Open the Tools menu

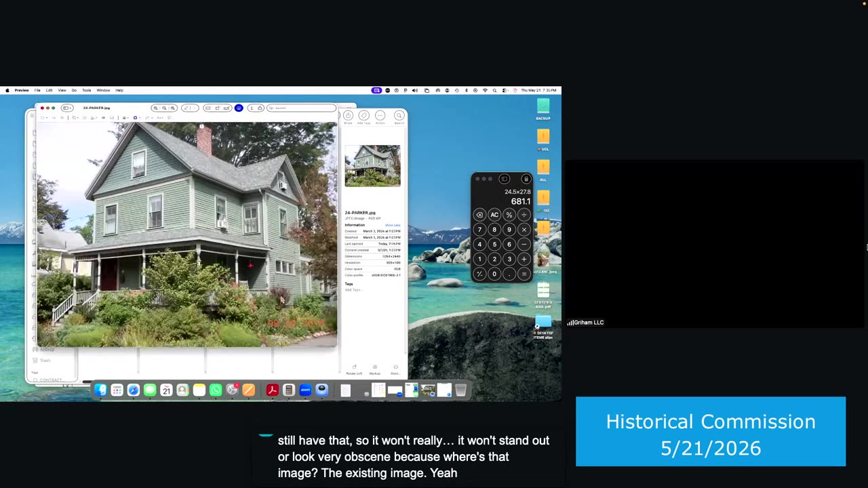(86, 90)
